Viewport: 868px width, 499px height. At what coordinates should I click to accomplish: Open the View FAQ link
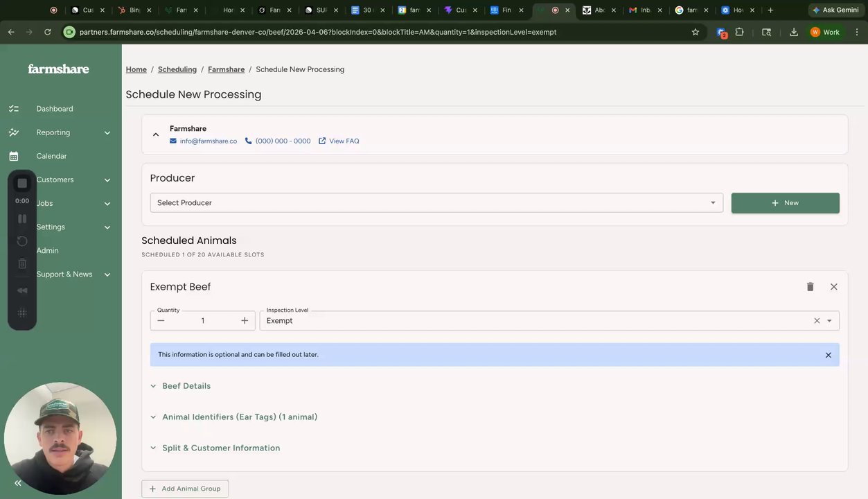coord(344,141)
